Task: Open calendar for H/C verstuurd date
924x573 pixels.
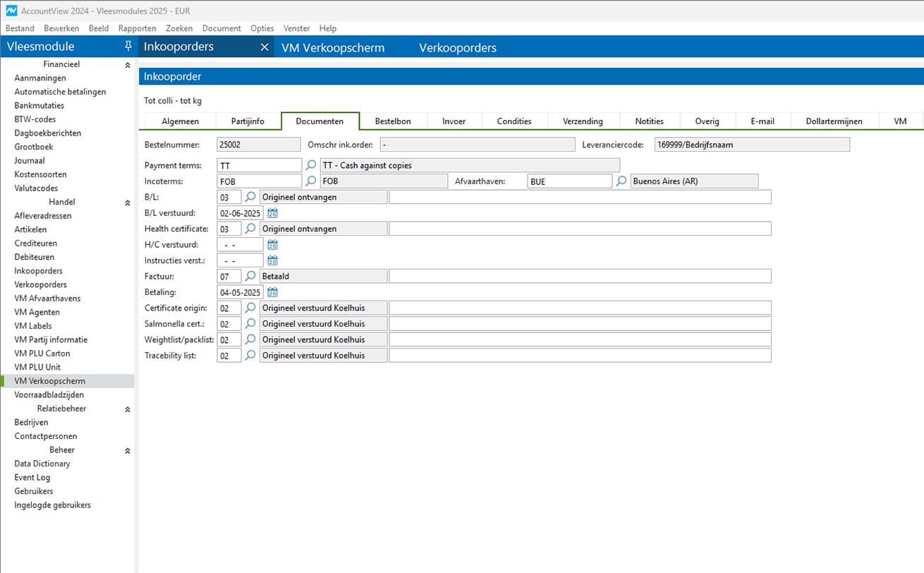Action: (x=272, y=245)
